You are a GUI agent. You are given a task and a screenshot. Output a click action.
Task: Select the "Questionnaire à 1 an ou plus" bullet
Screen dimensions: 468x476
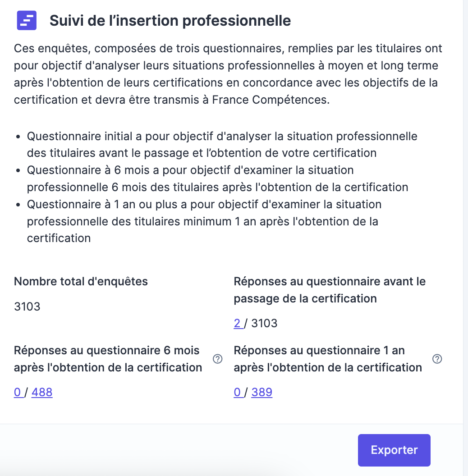click(x=204, y=221)
